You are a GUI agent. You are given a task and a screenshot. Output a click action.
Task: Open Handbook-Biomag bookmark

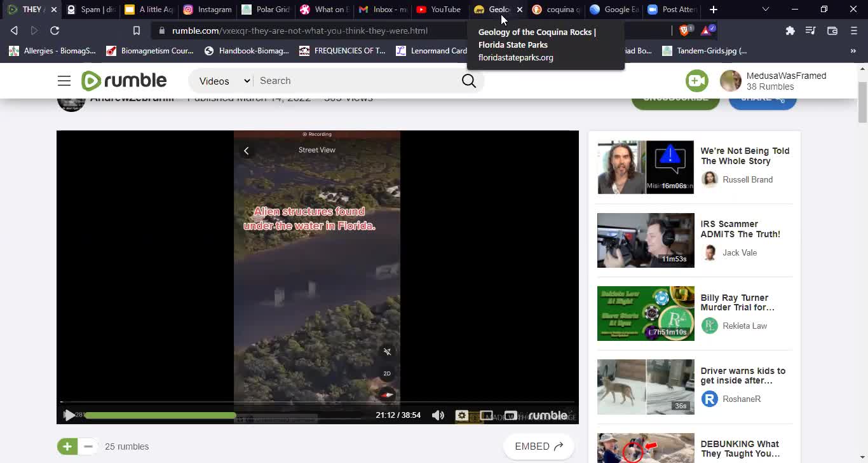(247, 51)
